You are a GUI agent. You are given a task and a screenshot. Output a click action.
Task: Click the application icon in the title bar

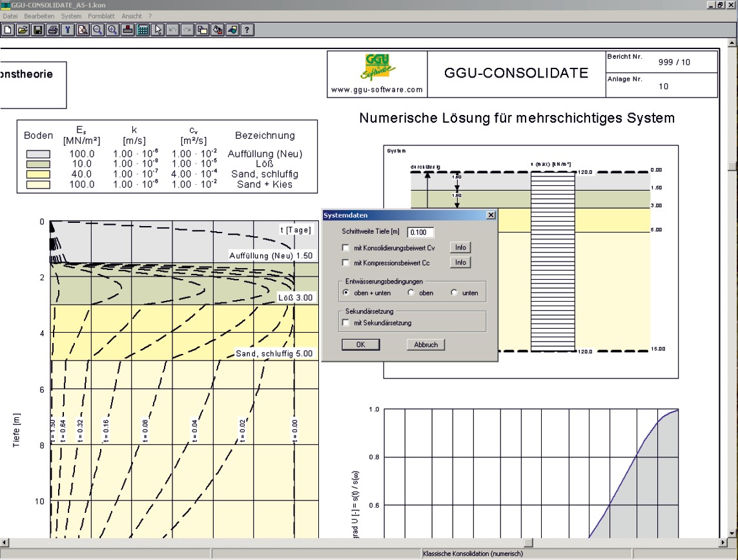[x=5, y=5]
